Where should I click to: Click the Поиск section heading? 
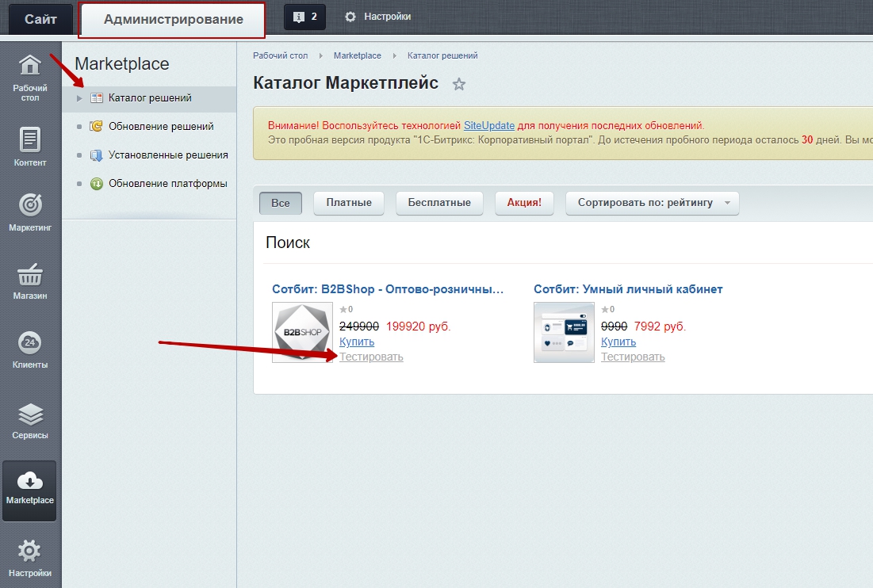click(x=288, y=242)
